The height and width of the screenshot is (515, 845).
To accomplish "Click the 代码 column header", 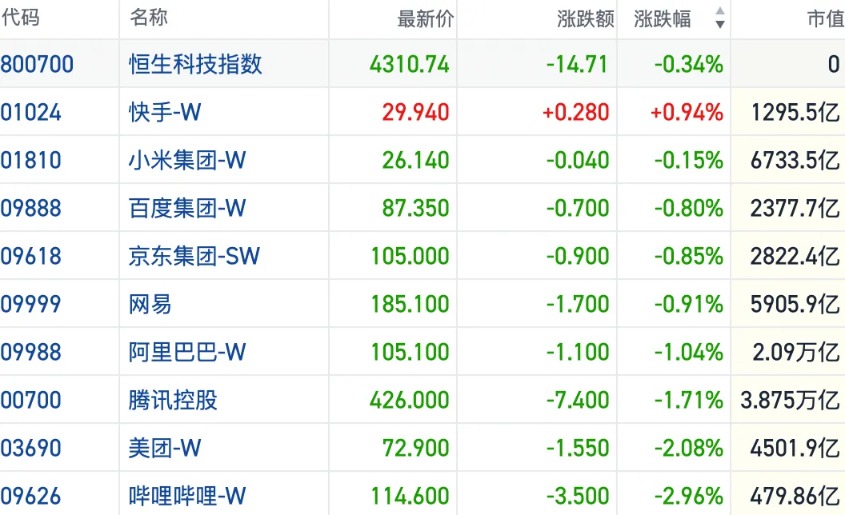I will pyautogui.click(x=20, y=17).
